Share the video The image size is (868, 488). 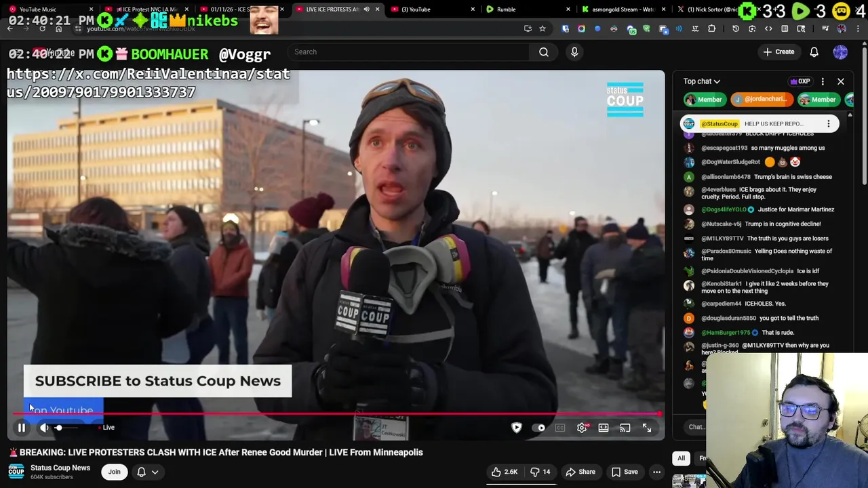(x=580, y=472)
